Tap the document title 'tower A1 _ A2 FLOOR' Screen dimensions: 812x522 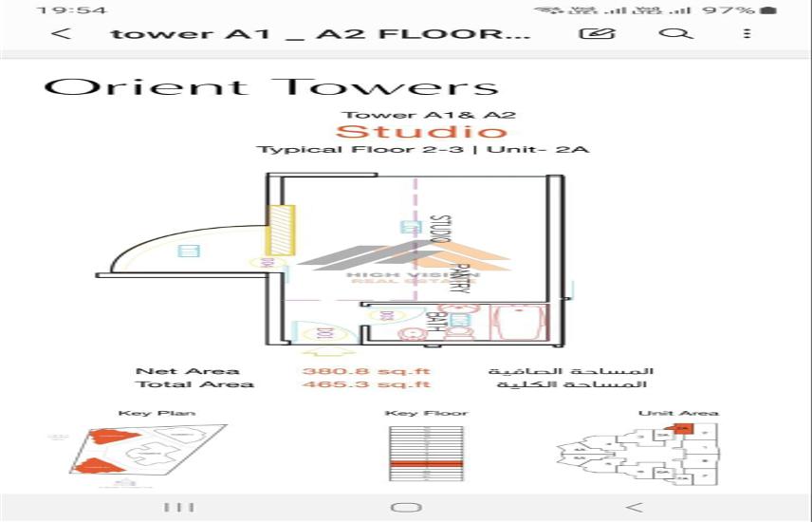tap(321, 34)
